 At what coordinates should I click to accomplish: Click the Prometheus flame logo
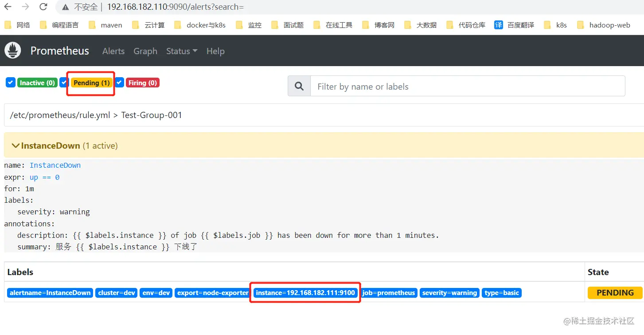tap(13, 51)
